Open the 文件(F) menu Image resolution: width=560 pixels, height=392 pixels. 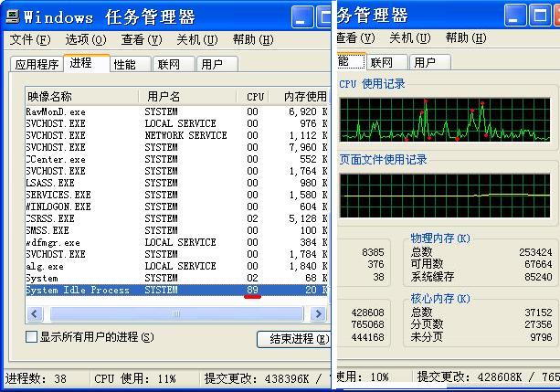click(x=30, y=39)
